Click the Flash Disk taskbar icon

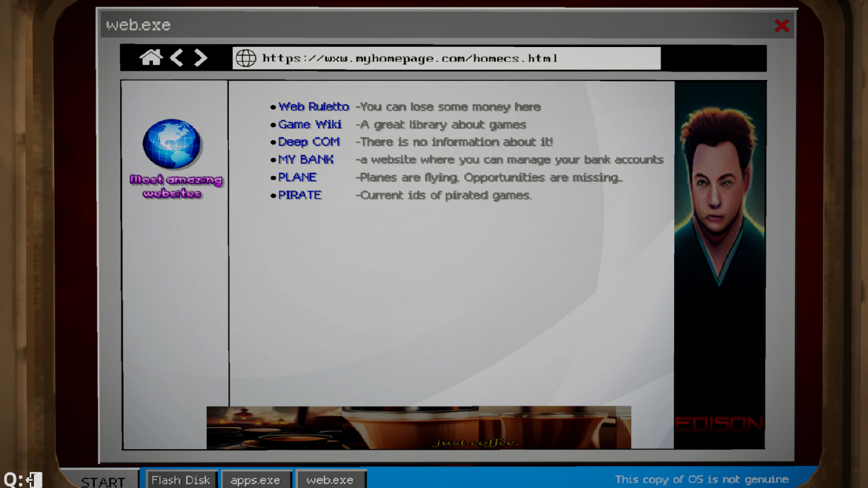(182, 480)
